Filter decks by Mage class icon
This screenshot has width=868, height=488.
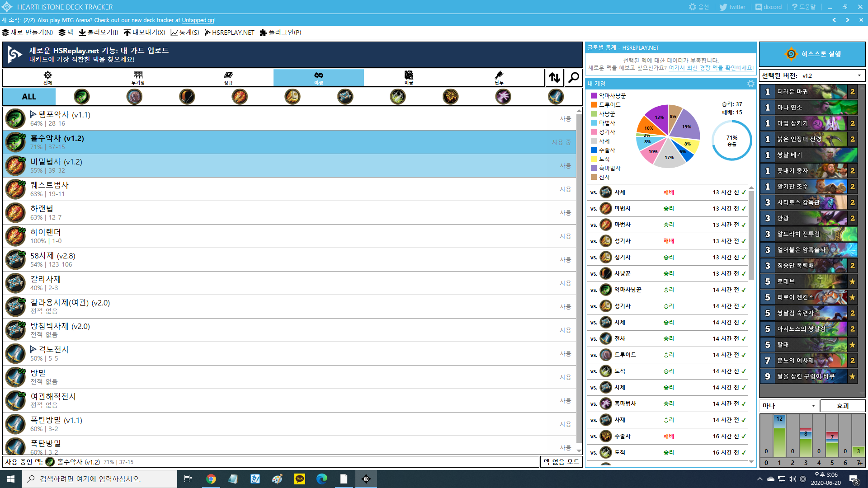(240, 97)
